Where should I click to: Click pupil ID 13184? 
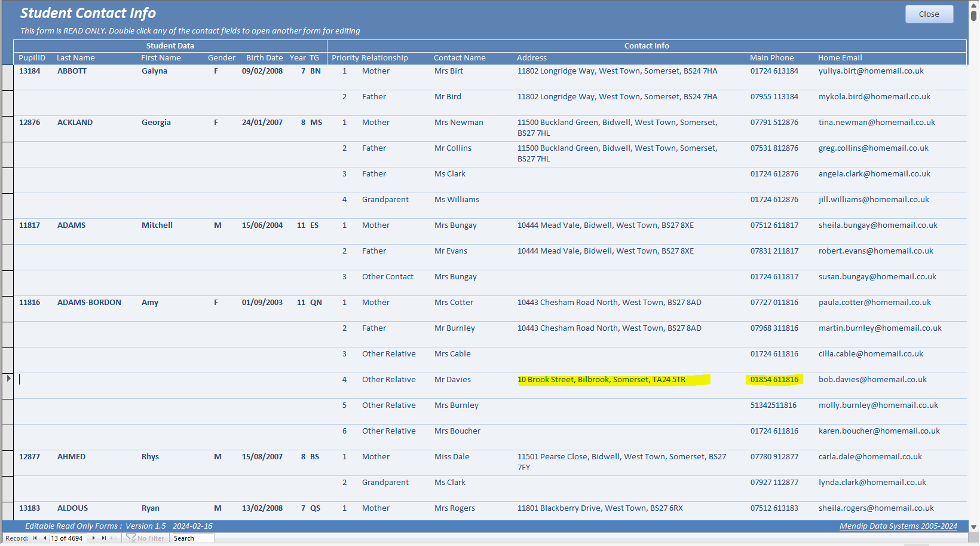pos(30,71)
